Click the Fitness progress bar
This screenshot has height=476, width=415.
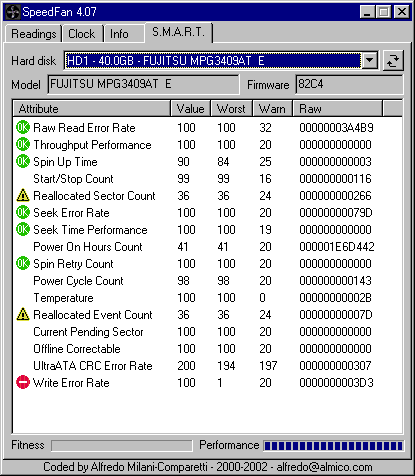122,446
